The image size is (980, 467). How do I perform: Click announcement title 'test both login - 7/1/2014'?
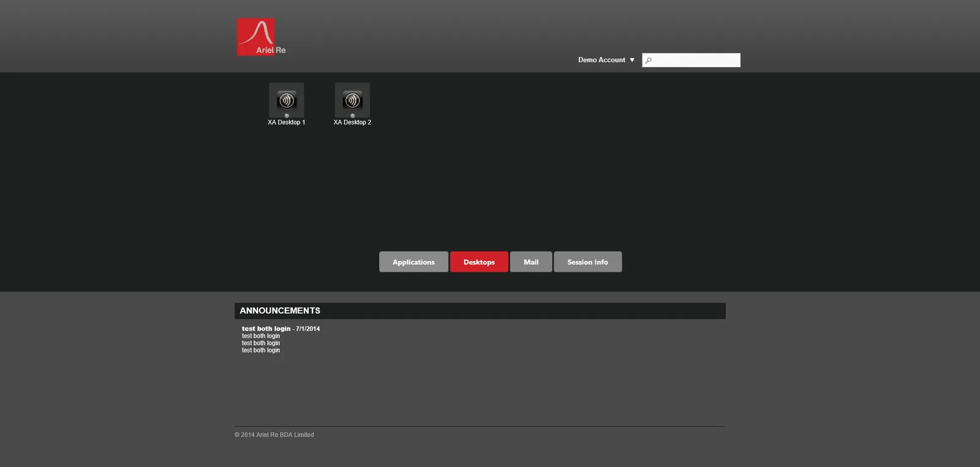[281, 329]
